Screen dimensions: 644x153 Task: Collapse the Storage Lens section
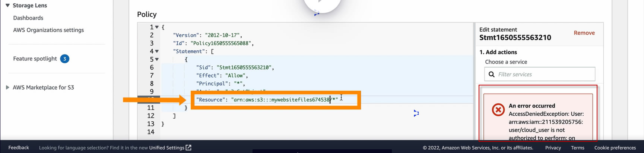coord(7,5)
